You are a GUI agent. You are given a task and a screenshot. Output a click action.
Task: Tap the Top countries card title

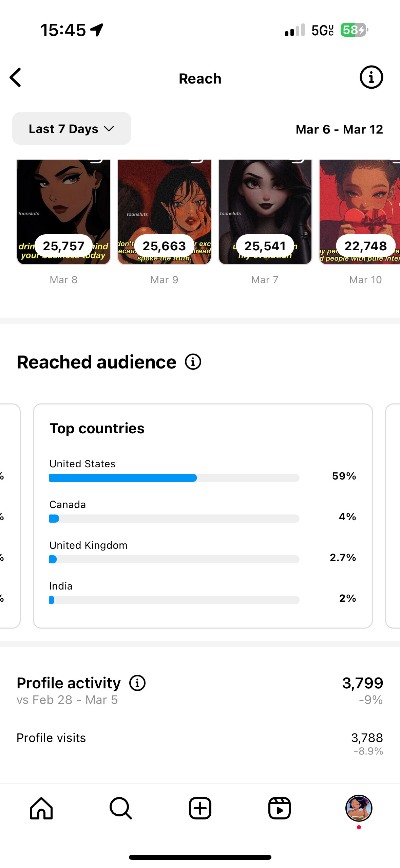tap(97, 429)
